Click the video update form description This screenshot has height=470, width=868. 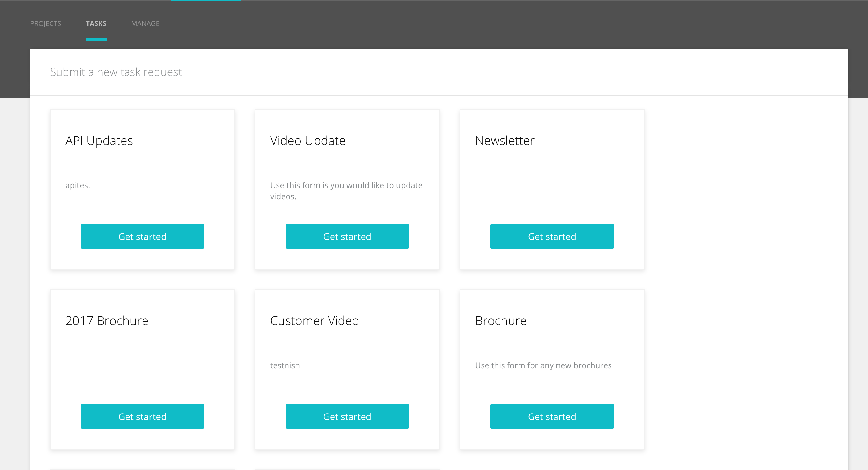[346, 191]
